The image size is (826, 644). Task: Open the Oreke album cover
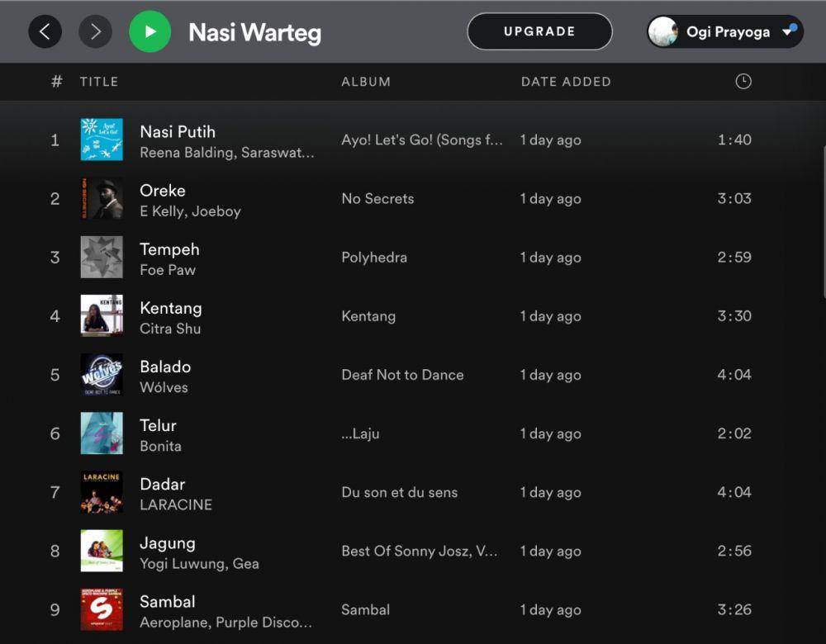(102, 198)
